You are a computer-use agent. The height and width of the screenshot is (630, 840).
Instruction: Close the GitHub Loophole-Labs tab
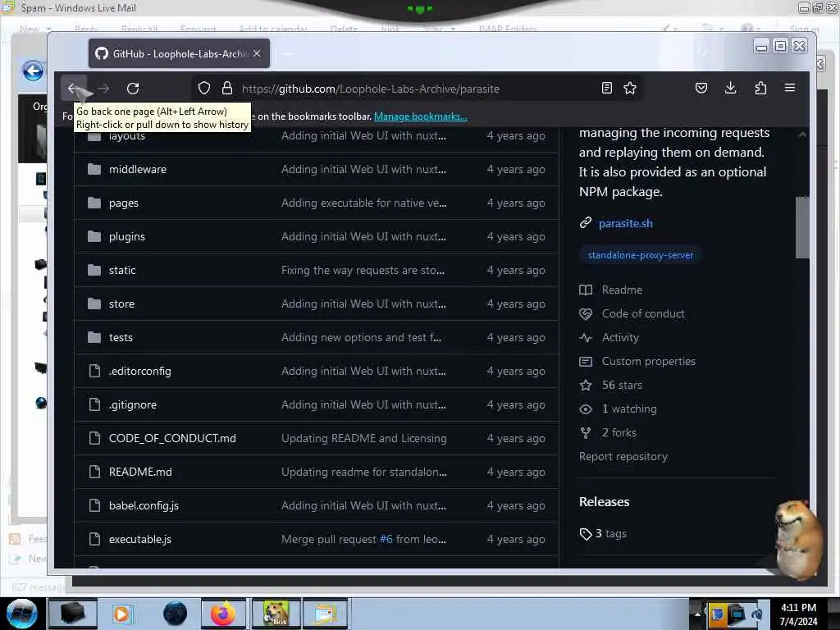click(x=257, y=53)
